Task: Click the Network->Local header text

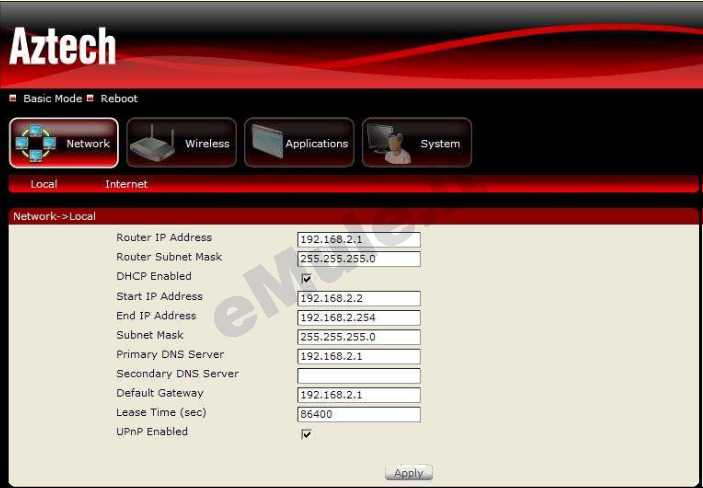Action: [54, 216]
